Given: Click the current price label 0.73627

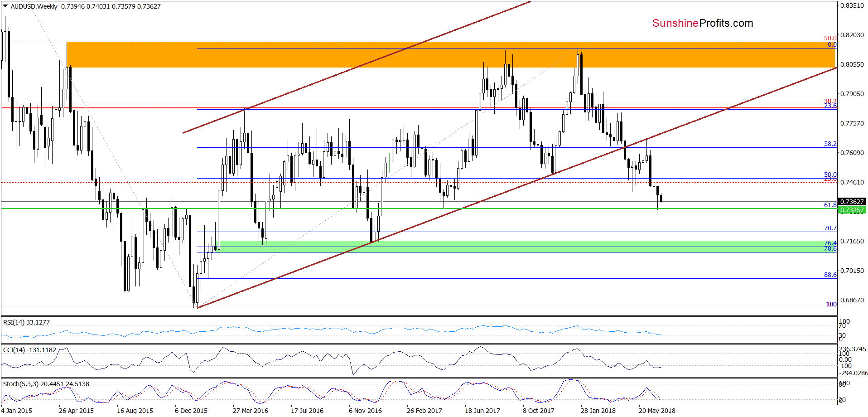Looking at the screenshot, I should point(852,202).
